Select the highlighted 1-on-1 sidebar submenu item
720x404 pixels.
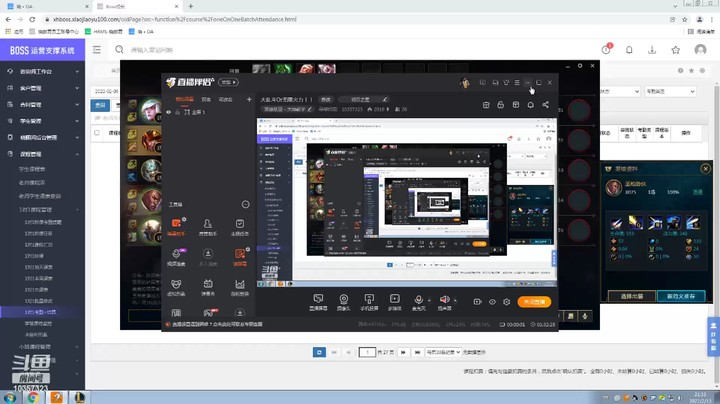pos(42,312)
